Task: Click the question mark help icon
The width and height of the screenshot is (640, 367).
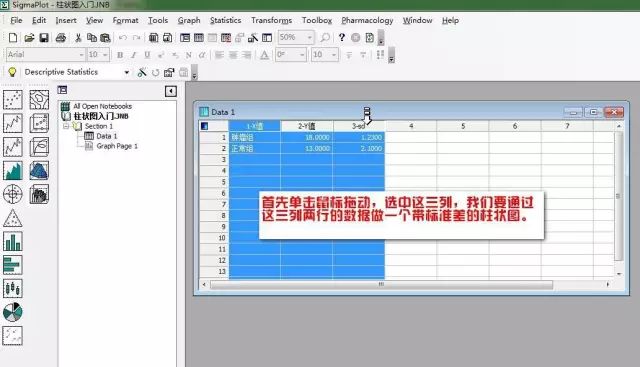Action: 342,38
